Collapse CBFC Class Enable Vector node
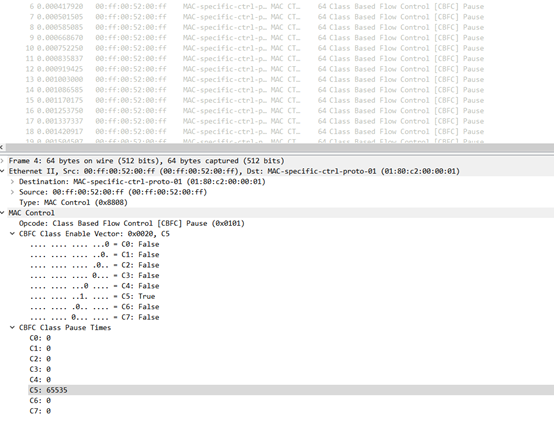Image resolution: width=555 pixels, height=428 pixels. point(12,234)
